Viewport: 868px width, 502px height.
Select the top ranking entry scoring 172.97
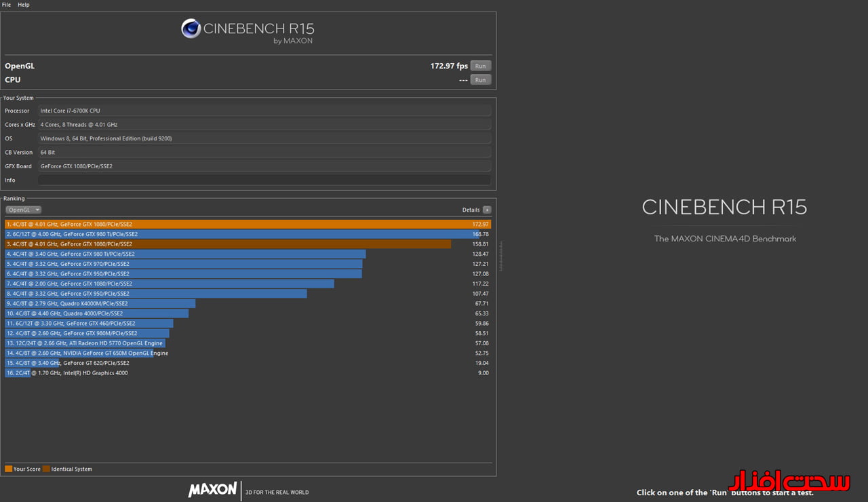click(248, 224)
